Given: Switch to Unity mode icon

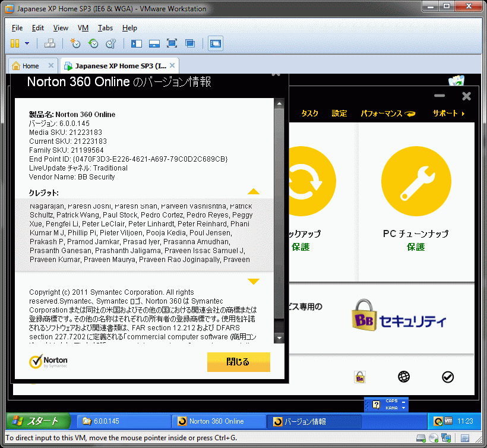Looking at the screenshot, I should [x=190, y=43].
